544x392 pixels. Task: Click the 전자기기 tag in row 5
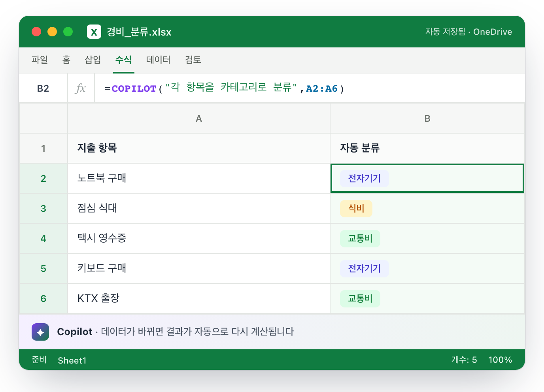(365, 268)
